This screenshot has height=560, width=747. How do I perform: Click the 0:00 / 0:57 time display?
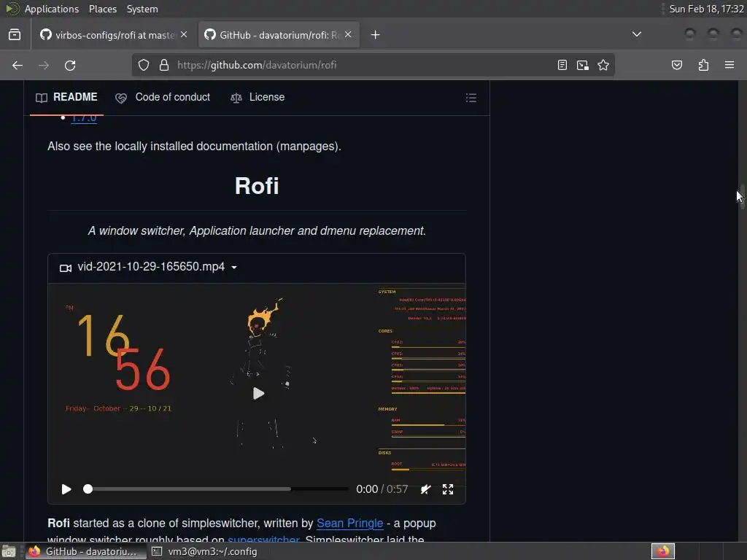pyautogui.click(x=382, y=489)
